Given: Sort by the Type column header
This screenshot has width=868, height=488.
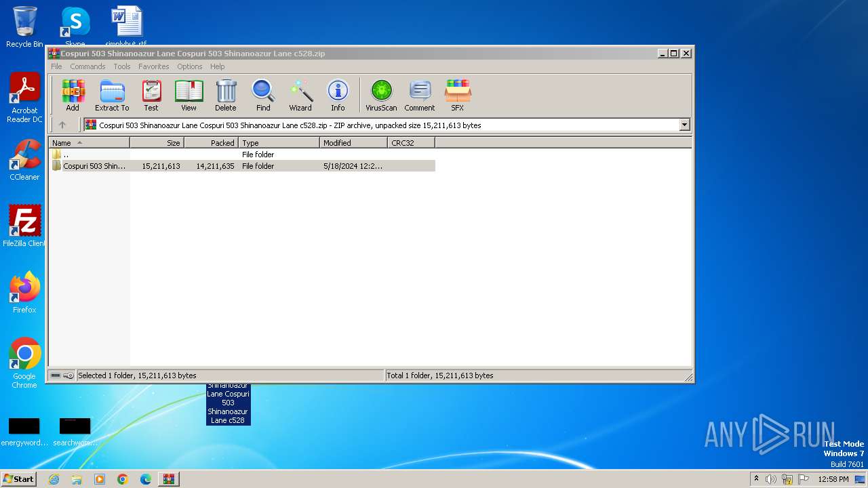Looking at the screenshot, I should [x=279, y=142].
